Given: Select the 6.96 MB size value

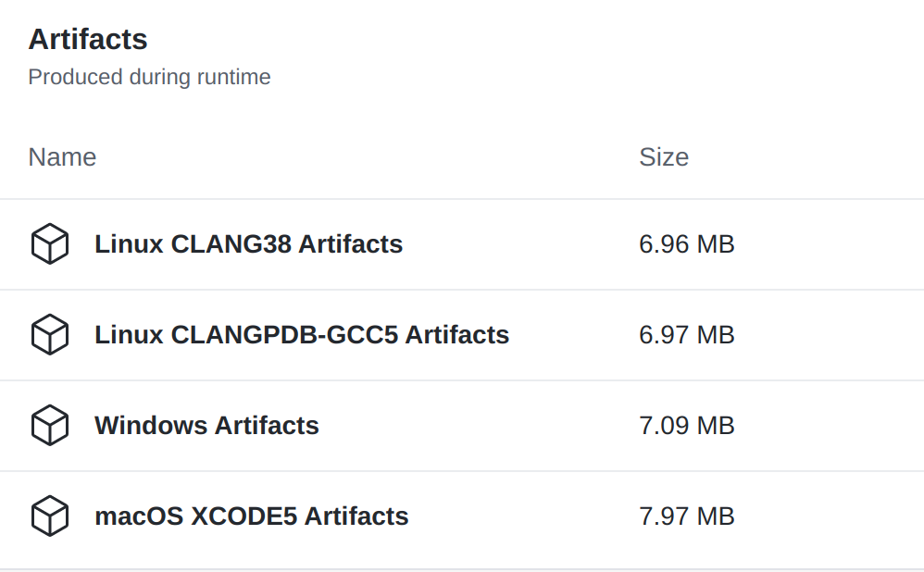Looking at the screenshot, I should coord(686,243).
